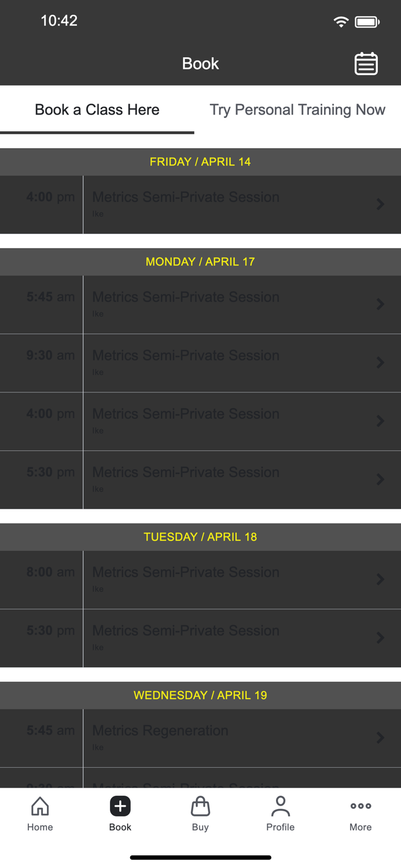Open the calendar icon in the header
401x868 pixels.
pos(366,64)
